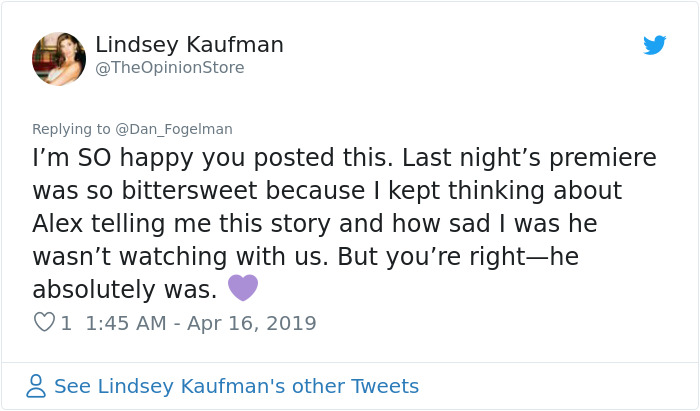Click the name "Alex" in the tweet
This screenshot has height=411, width=700.
pyautogui.click(x=61, y=223)
